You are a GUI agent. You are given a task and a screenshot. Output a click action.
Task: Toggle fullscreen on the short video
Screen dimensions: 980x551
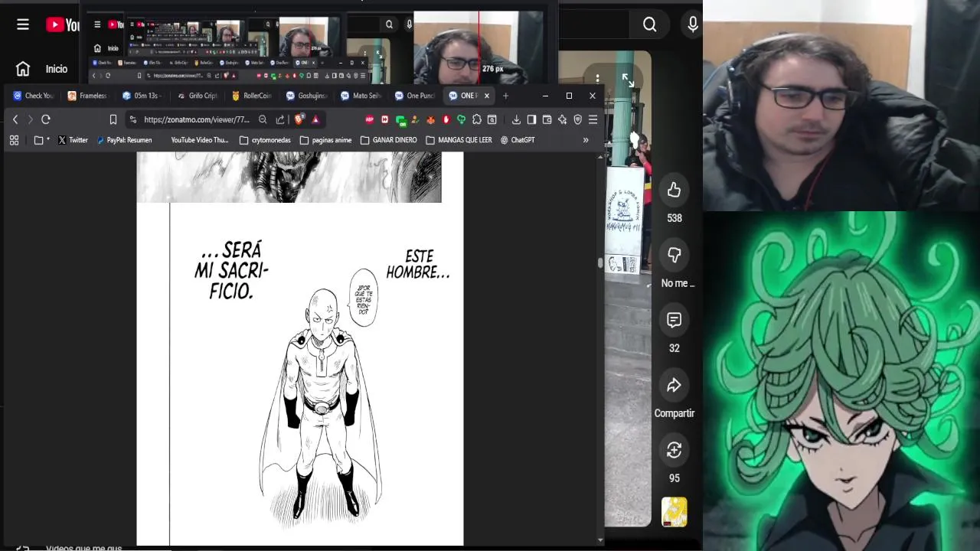tap(628, 80)
